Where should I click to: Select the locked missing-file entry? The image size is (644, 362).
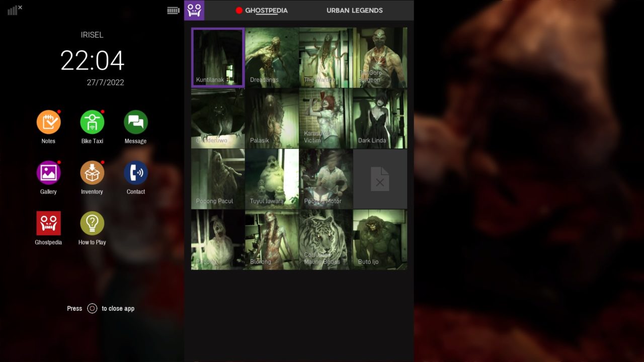tap(380, 179)
